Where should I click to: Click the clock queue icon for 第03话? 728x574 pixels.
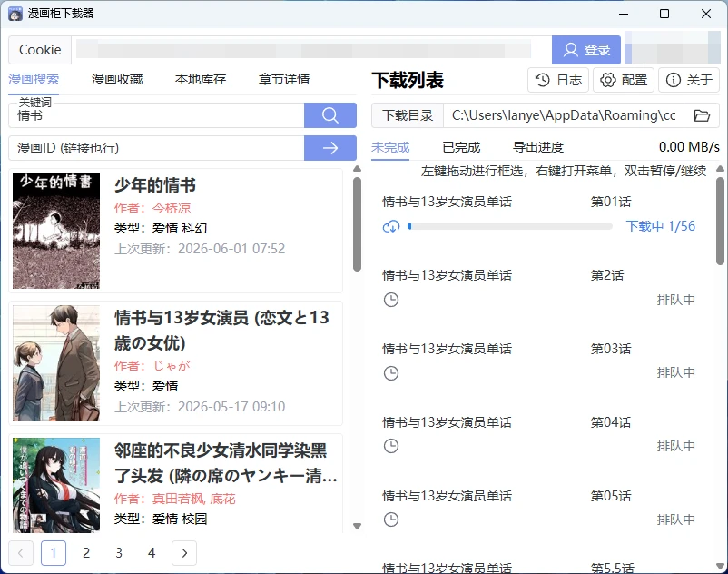pos(391,373)
